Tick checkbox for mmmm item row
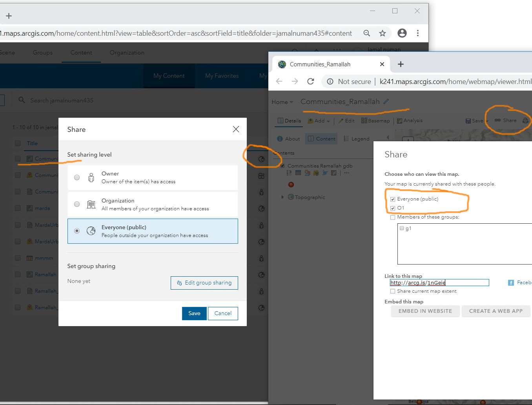 [x=18, y=258]
